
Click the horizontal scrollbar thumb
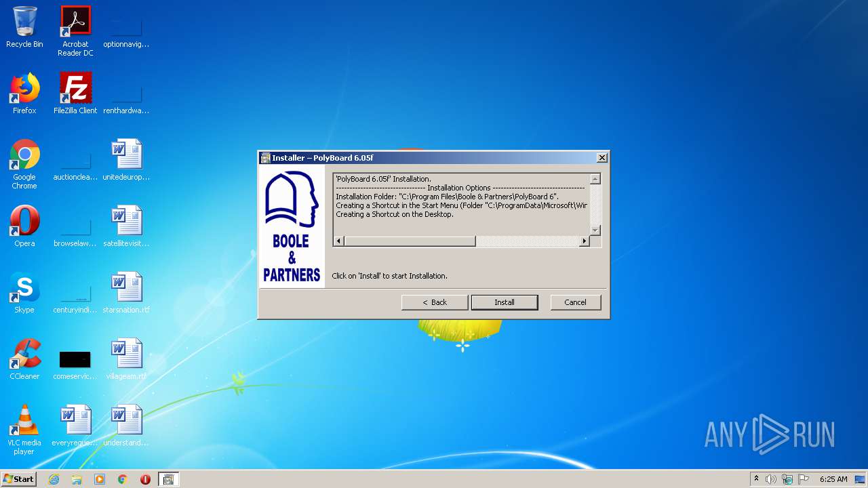coord(410,241)
